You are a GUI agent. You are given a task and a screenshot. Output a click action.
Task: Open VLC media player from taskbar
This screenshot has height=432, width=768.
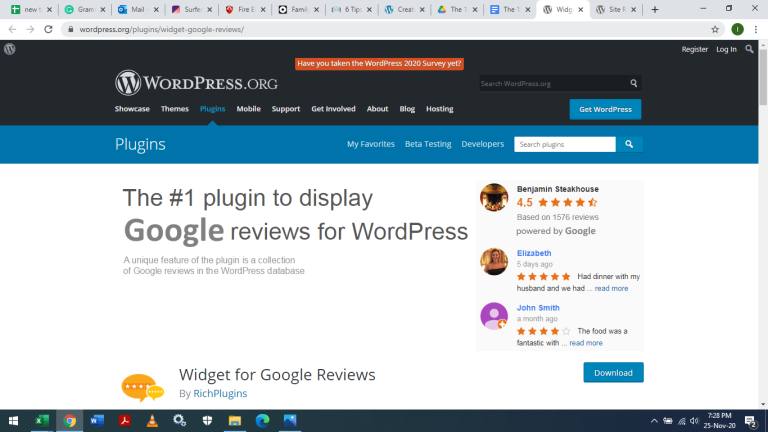152,421
